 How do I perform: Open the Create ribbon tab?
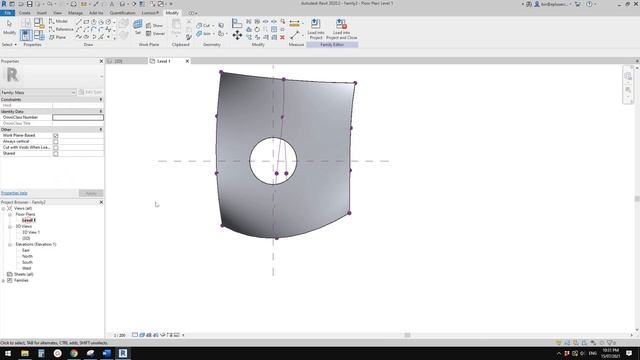(24, 13)
